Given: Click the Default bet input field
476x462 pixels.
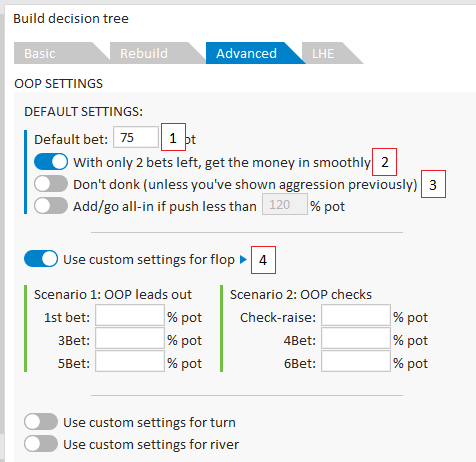Looking at the screenshot, I should point(136,137).
